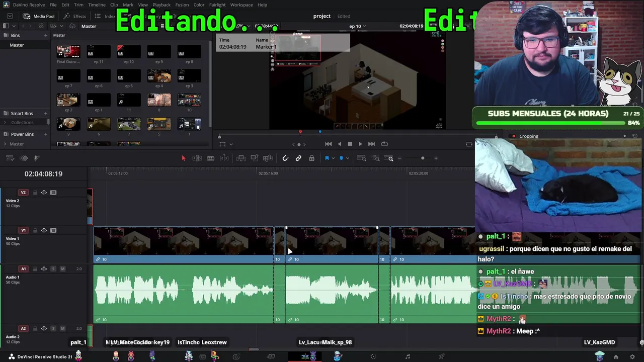
Task: Adjust the timeline zoom slider
Action: pos(423,158)
